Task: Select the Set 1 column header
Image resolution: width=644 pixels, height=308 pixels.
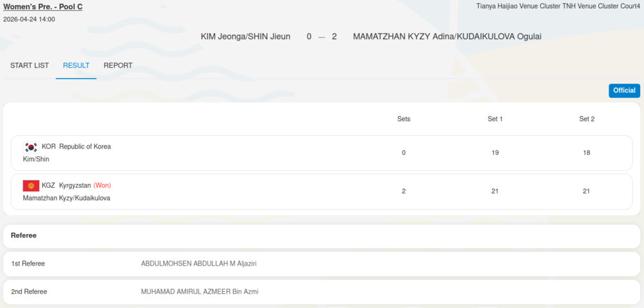Action: (495, 119)
